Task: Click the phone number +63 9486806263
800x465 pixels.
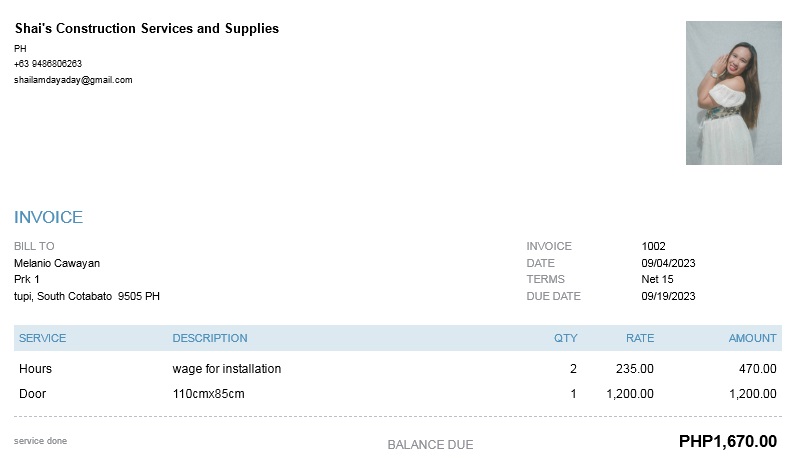Action: point(48,64)
